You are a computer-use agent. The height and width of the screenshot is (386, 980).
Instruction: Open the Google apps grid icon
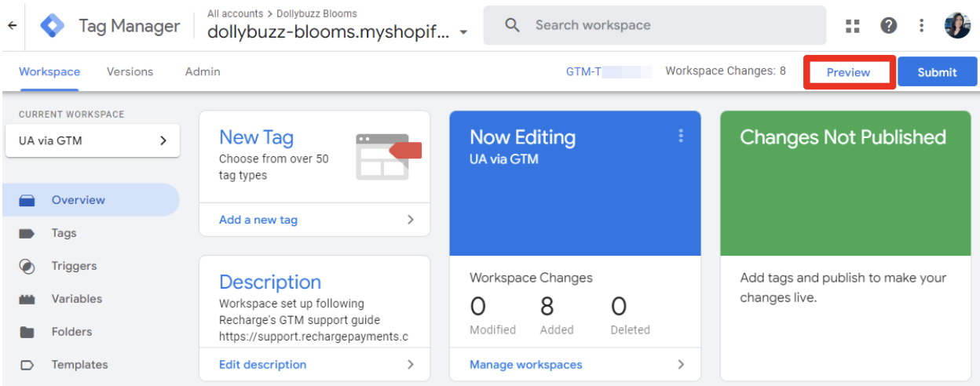pyautogui.click(x=853, y=26)
